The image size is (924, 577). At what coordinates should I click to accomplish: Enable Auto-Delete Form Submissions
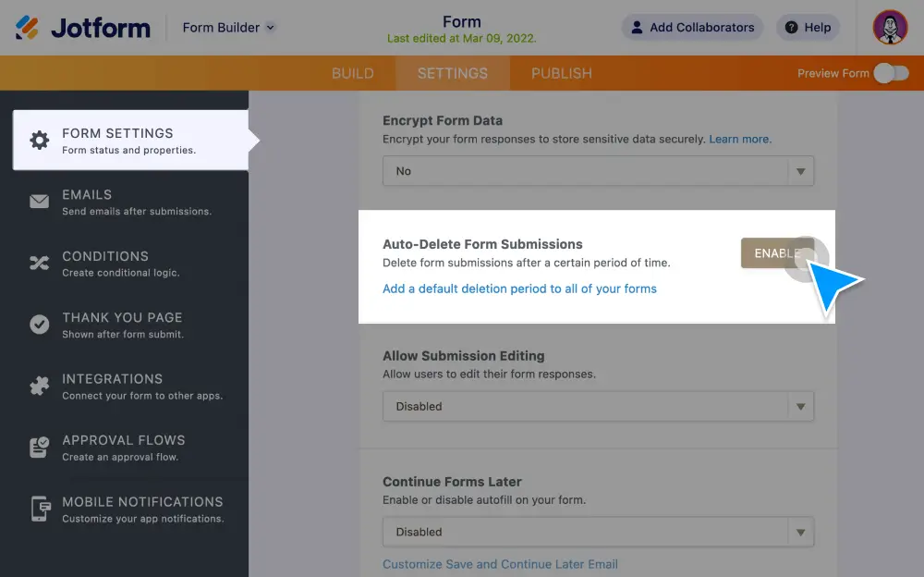[x=777, y=253]
